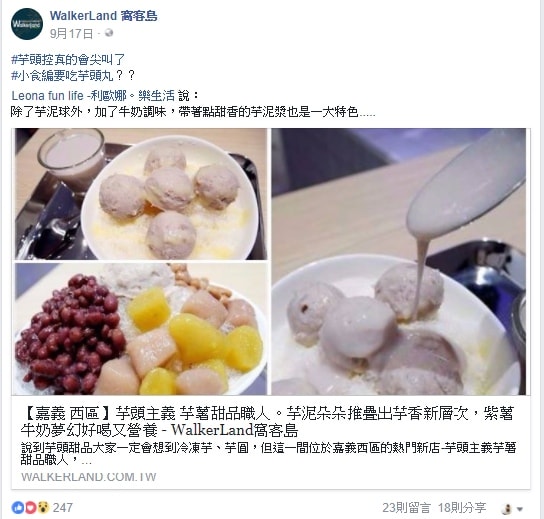This screenshot has width=544, height=519.
Task: Expand the comment-as dropdown arrow
Action: [x=520, y=509]
